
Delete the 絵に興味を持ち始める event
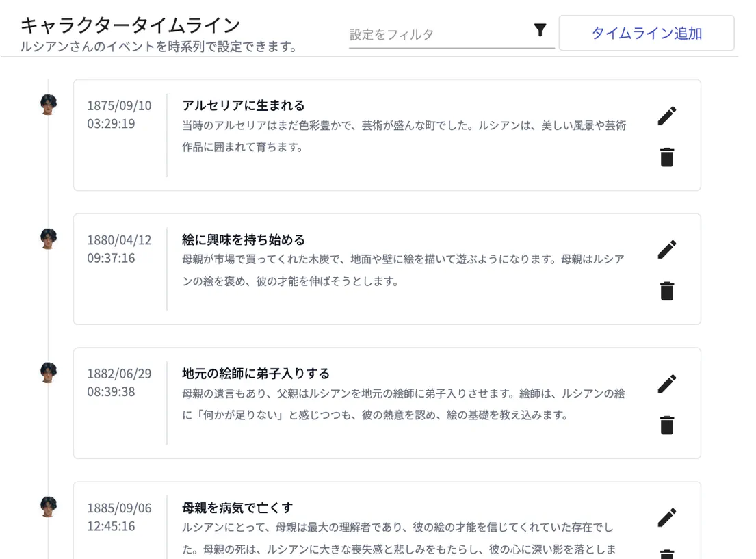click(666, 291)
